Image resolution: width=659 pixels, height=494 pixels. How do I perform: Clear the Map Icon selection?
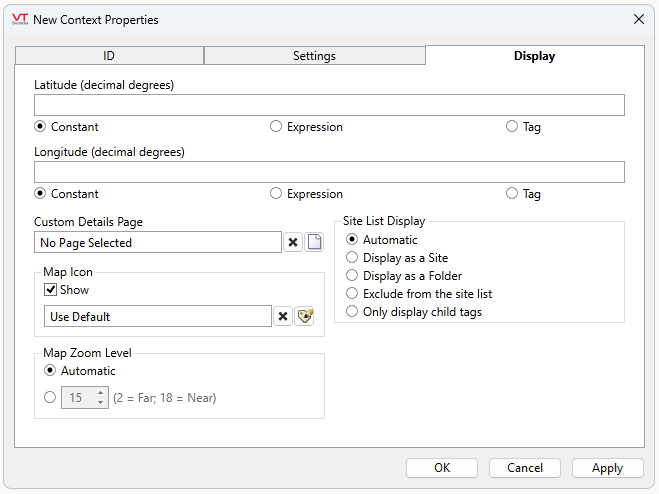[x=283, y=316]
